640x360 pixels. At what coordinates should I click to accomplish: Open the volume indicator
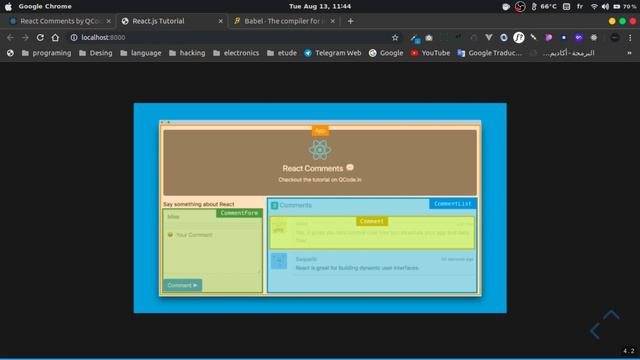(x=605, y=7)
